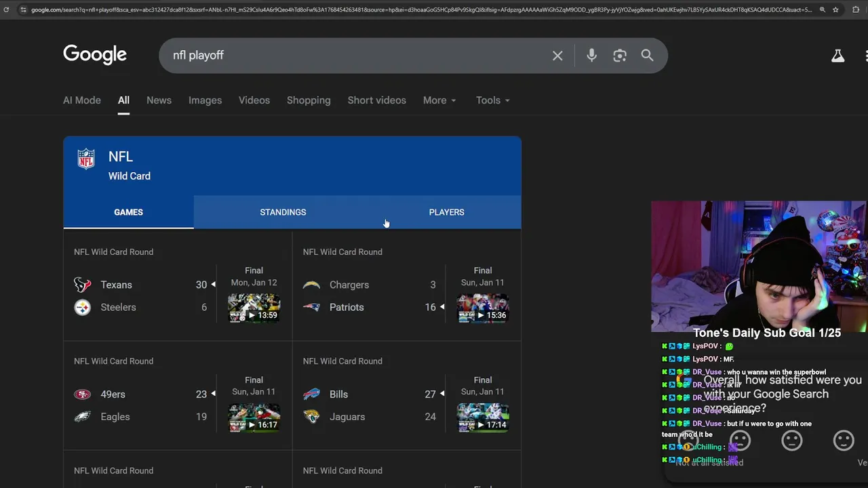The width and height of the screenshot is (868, 488).
Task: Click the Steelers team logo
Action: pos(83,307)
